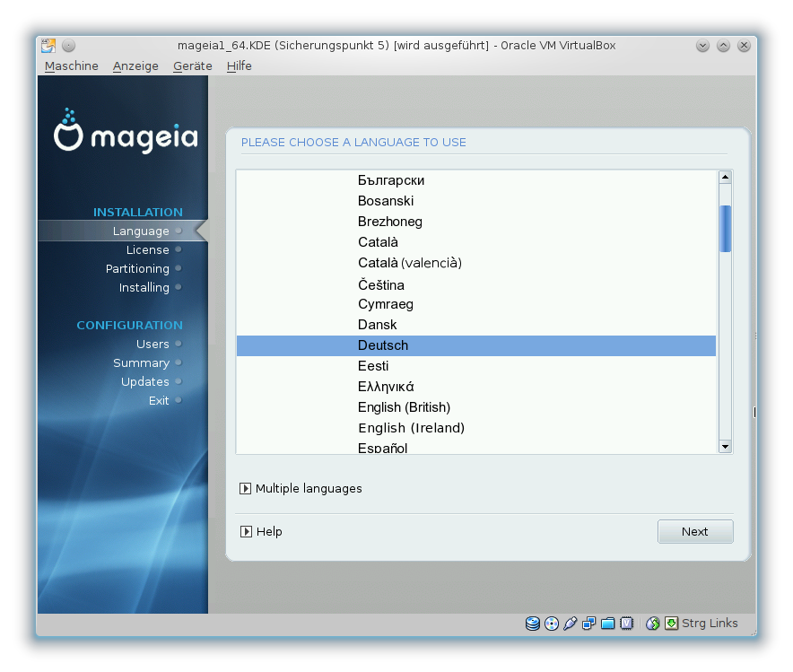Image resolution: width=793 pixels, height=672 pixels.
Task: Click the optical disc status icon
Action: (552, 624)
